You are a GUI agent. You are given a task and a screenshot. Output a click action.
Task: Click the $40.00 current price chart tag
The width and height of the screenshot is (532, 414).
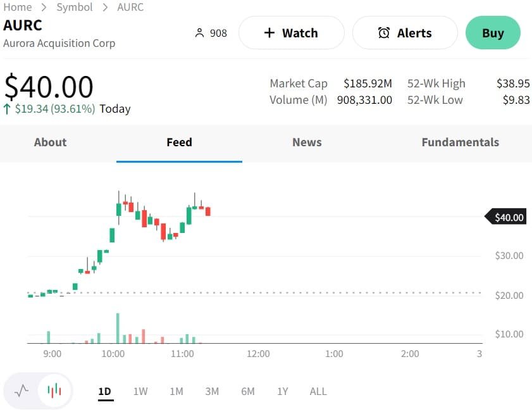506,217
